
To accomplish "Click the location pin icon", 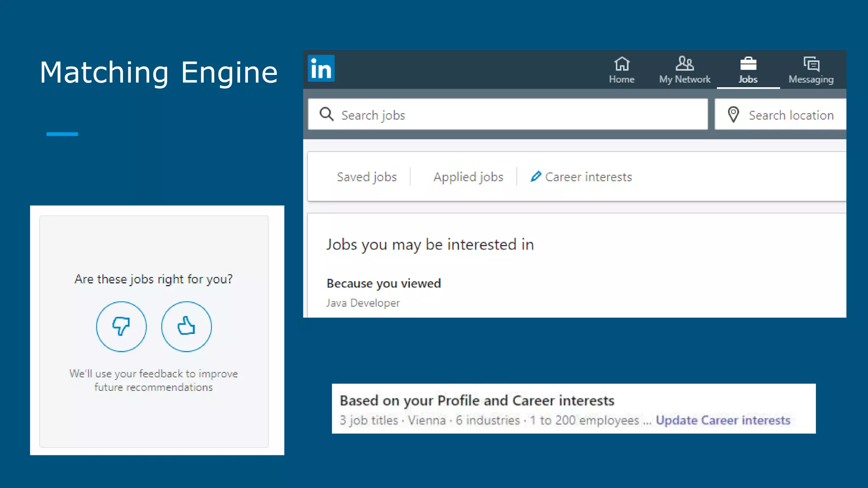I will coord(733,114).
